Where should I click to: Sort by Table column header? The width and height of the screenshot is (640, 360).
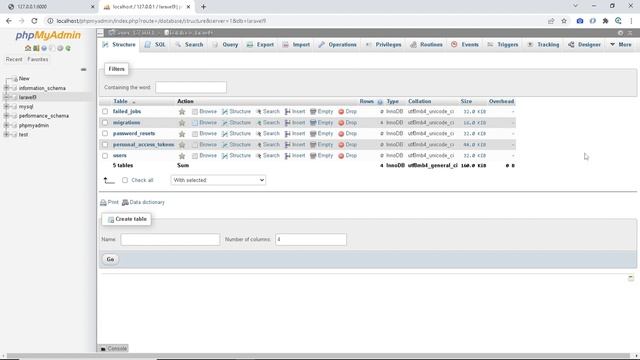pyautogui.click(x=120, y=101)
